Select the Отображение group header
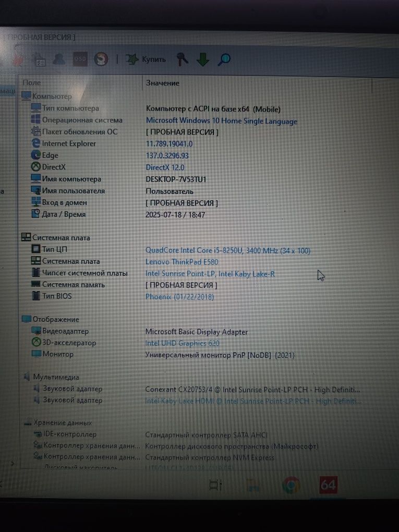 [x=50, y=319]
